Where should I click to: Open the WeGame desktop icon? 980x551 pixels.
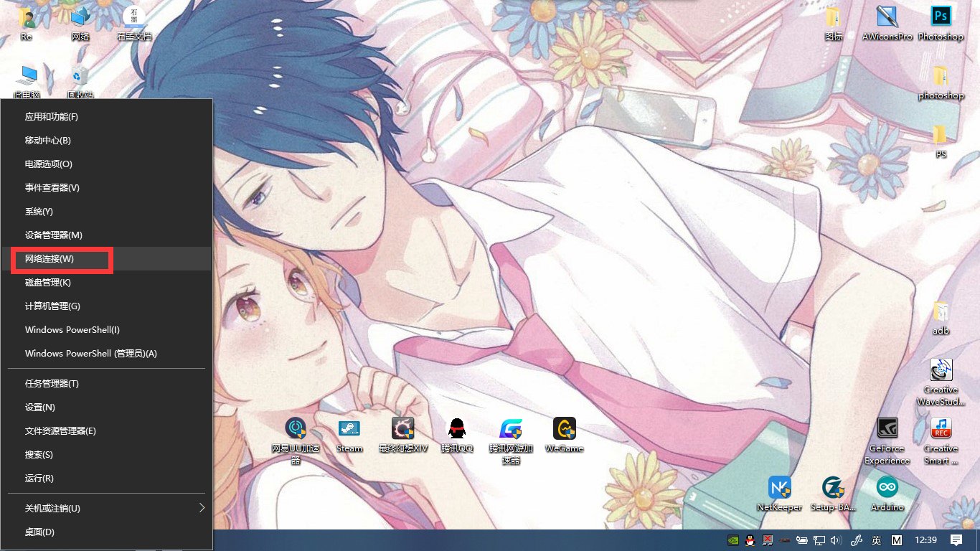coord(564,430)
